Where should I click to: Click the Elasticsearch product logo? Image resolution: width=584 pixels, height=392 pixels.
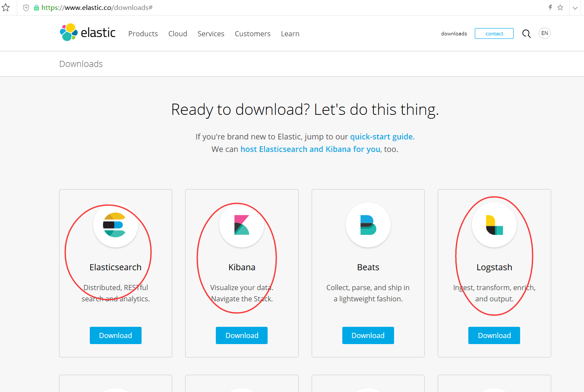tap(115, 225)
